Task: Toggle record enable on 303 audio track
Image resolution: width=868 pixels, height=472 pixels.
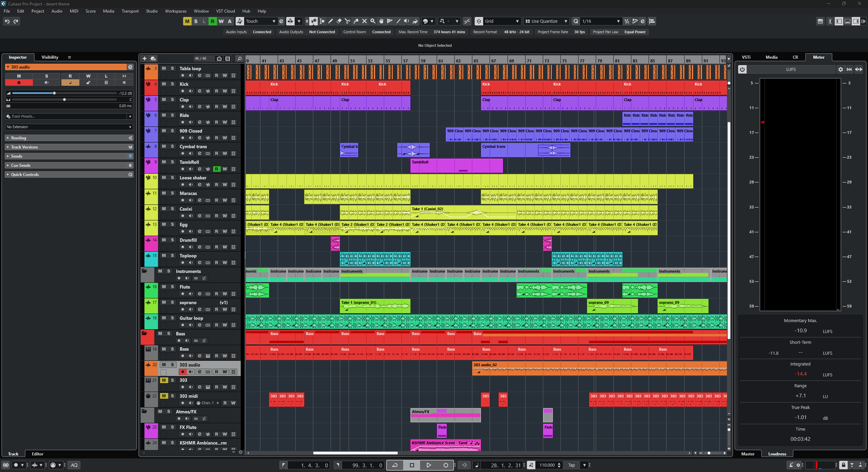Action: 183,372
